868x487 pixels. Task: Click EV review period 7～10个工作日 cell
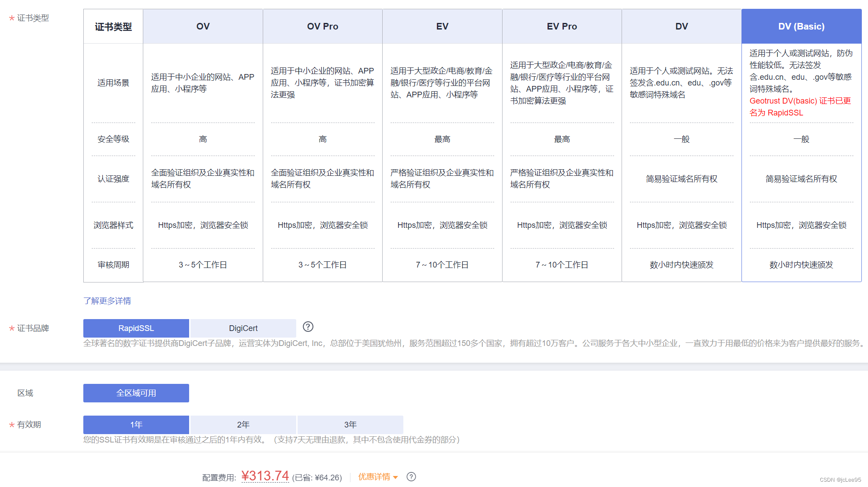click(442, 265)
